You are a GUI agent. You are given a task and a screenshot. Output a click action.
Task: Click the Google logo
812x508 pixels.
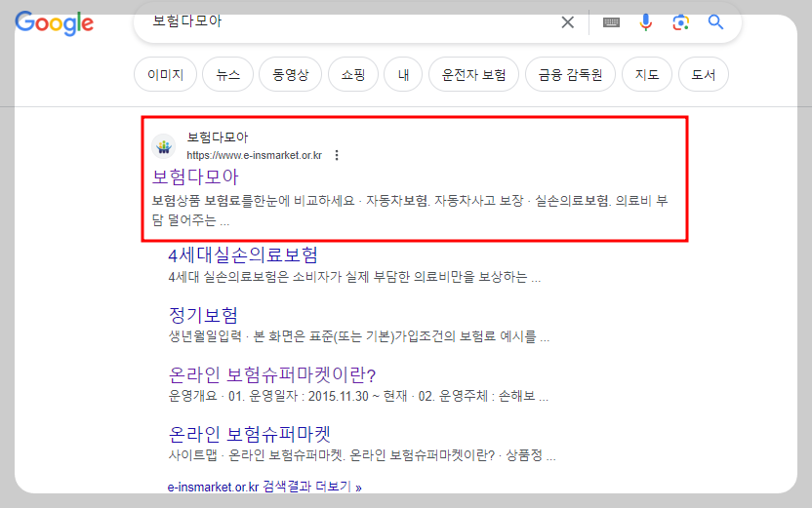(55, 23)
